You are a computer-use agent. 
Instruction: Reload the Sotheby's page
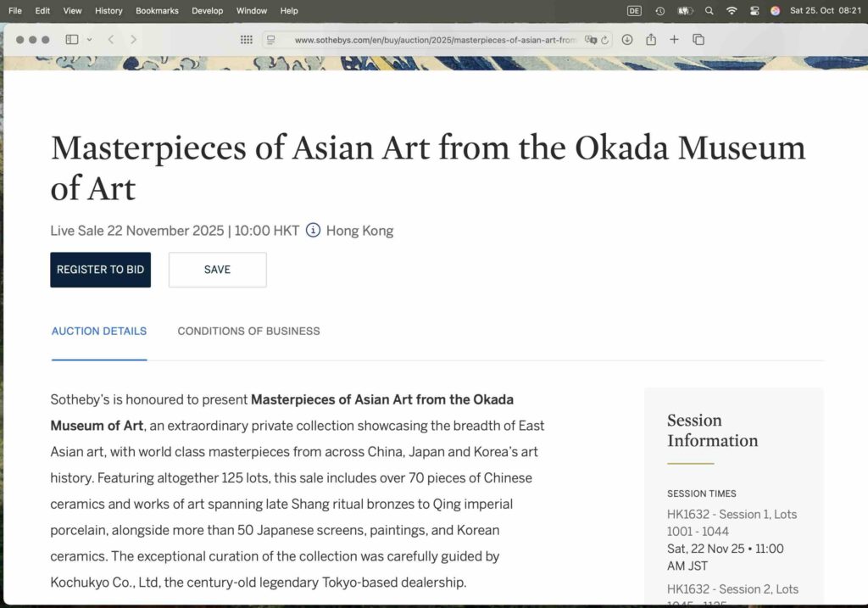coord(604,40)
